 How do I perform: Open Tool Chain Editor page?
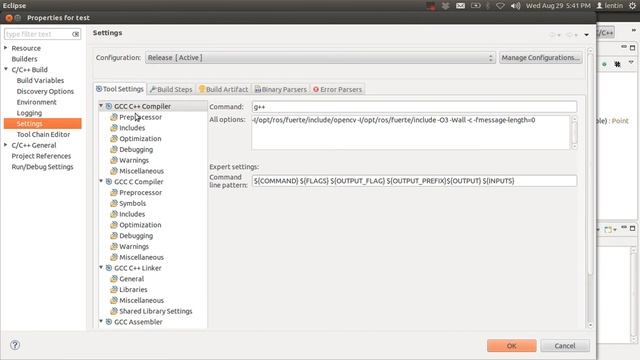(x=43, y=134)
